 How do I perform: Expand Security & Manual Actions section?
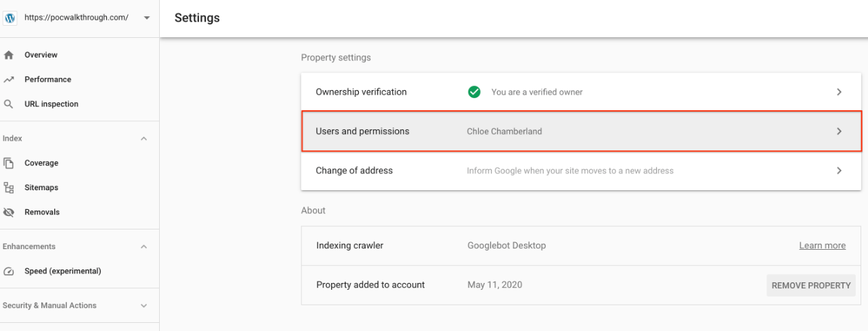pyautogui.click(x=144, y=306)
